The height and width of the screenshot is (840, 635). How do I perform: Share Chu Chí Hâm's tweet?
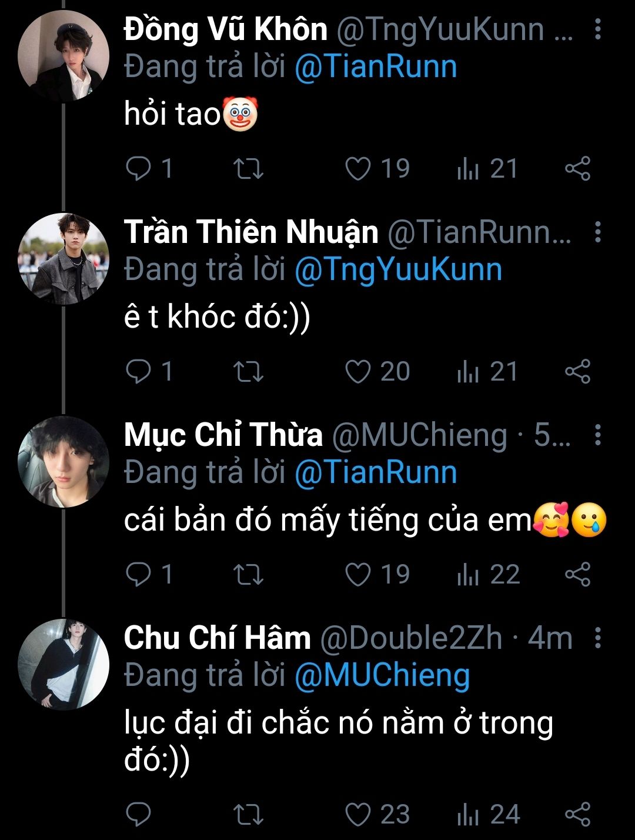coord(577,815)
